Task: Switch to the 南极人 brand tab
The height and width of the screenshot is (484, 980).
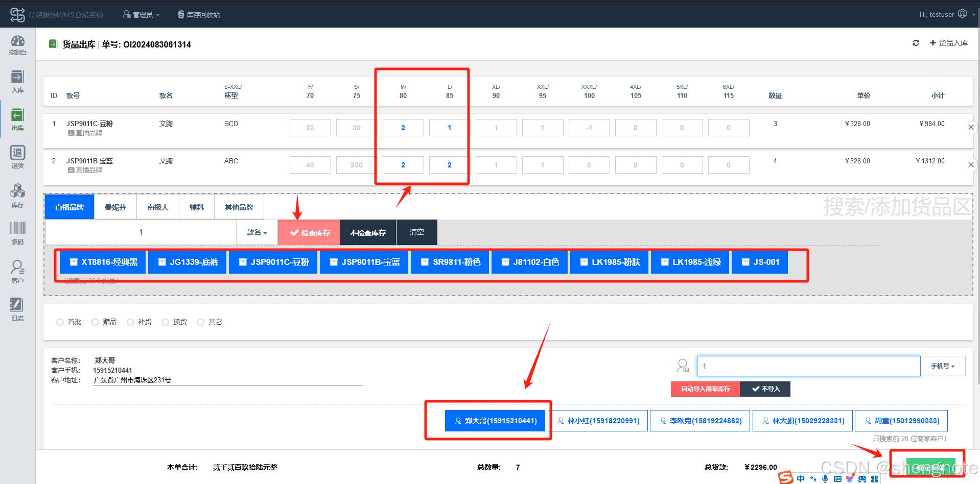Action: tap(157, 207)
